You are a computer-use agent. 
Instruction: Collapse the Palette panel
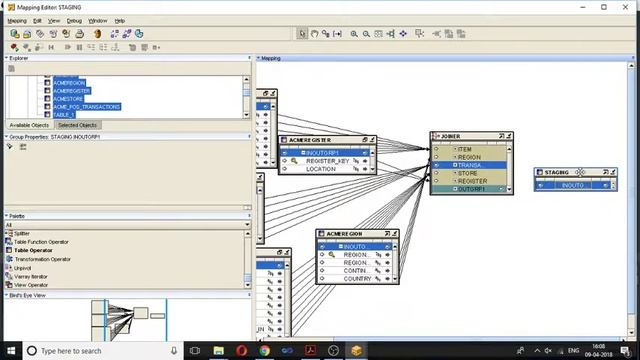(x=7, y=216)
